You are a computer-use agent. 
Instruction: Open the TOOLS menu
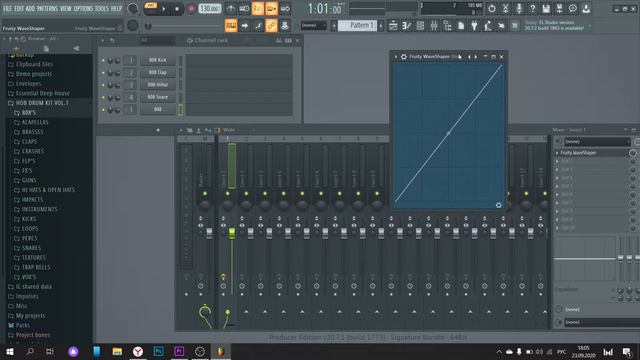click(102, 9)
